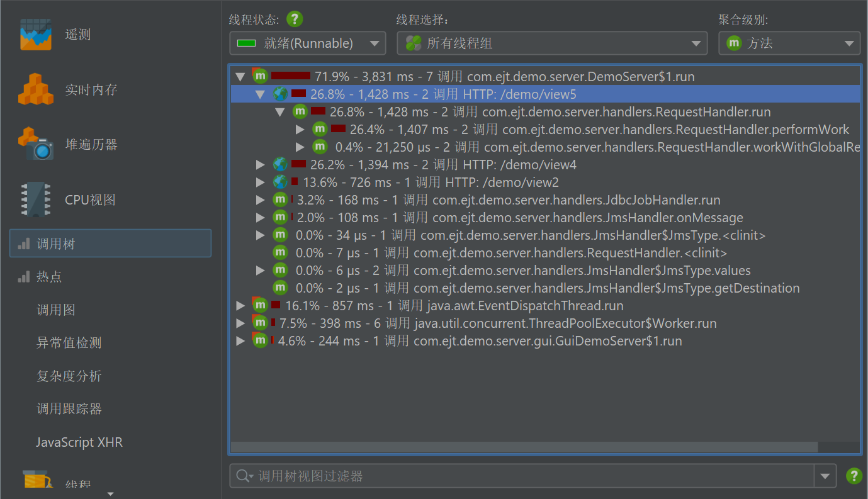Select the CPU视图 chip icon
Screen dimensions: 868x499
35,199
